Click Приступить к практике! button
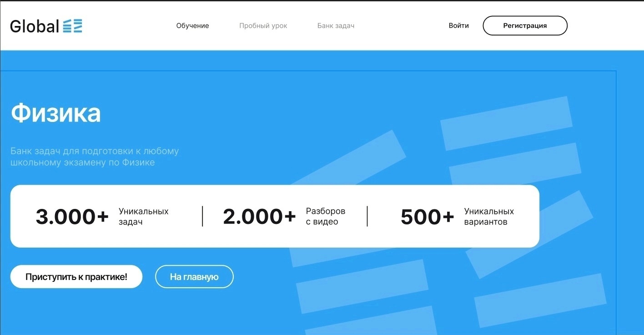 coord(76,277)
